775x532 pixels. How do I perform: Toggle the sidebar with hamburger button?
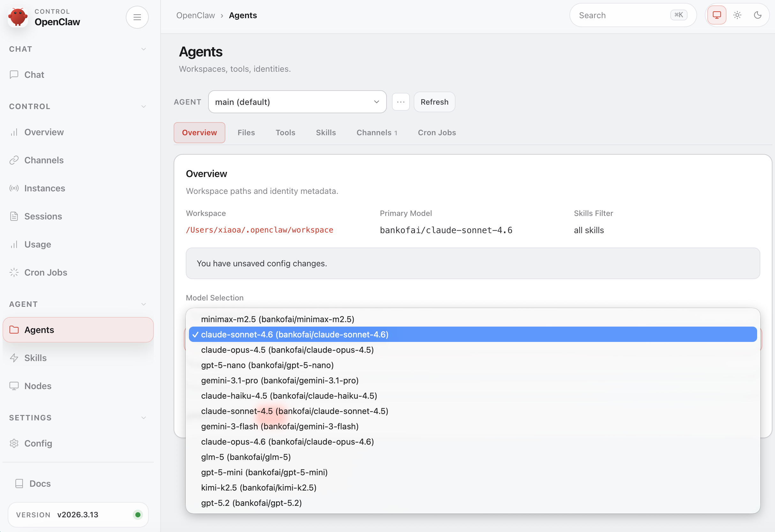point(137,17)
